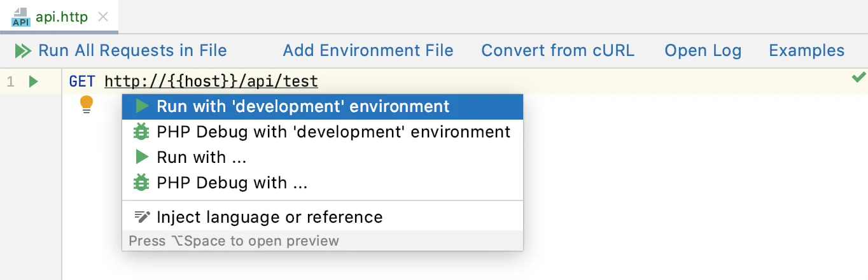Click the green run gutter icon on line 1
This screenshot has width=868, height=280.
[34, 81]
